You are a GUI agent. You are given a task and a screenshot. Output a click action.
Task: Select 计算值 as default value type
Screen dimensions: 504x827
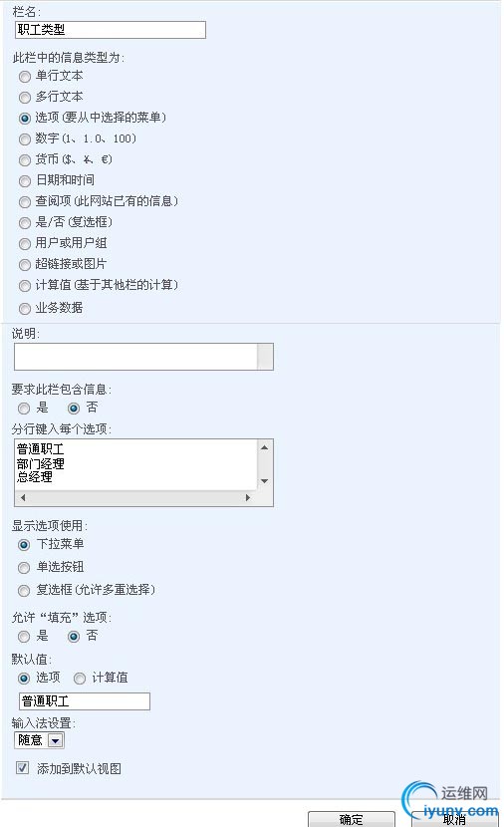pos(80,679)
